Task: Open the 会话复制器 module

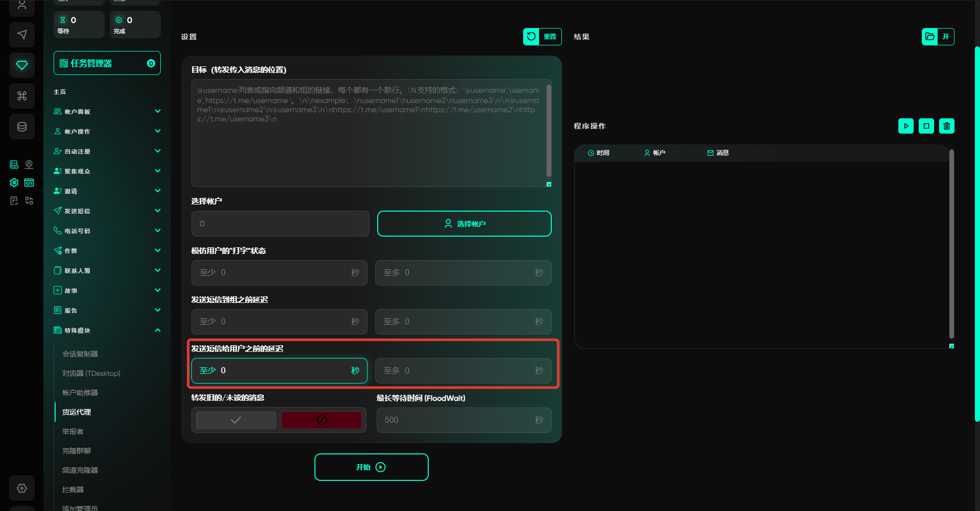Action: [80, 354]
